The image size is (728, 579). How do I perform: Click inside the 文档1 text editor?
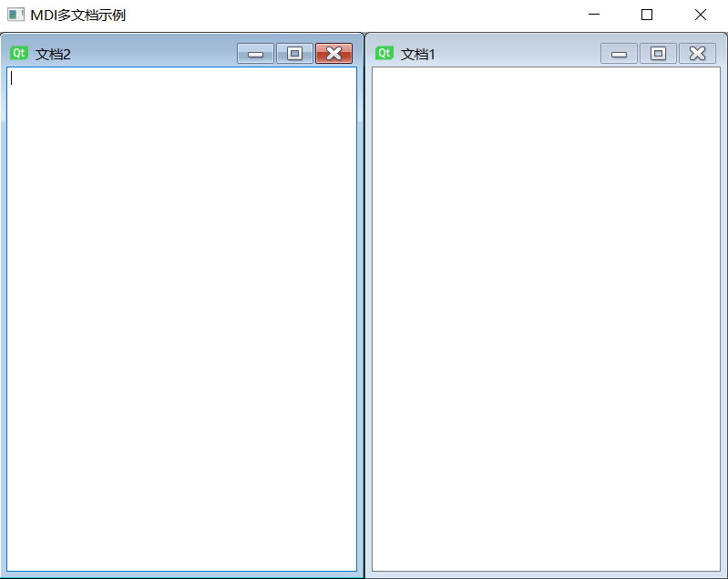pos(546,319)
